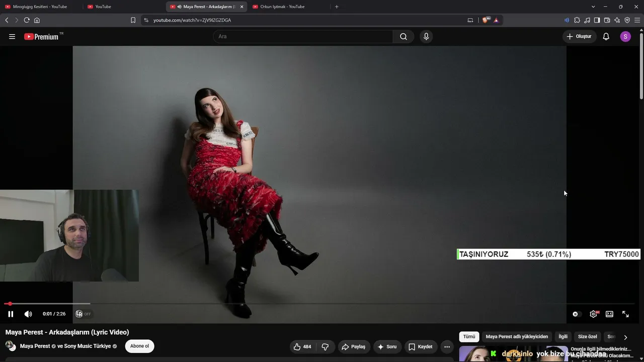Open the media playlist music-note icon

587,20
